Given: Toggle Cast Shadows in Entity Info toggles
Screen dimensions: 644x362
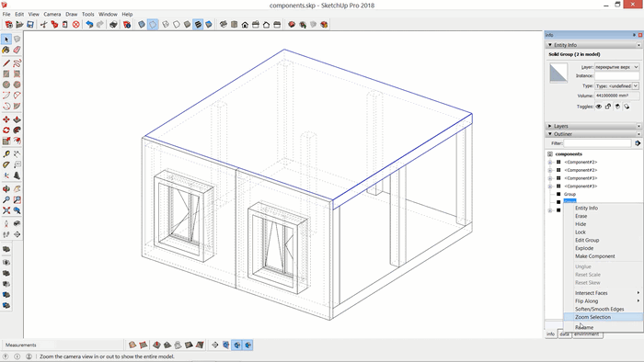Looking at the screenshot, I should point(627,107).
